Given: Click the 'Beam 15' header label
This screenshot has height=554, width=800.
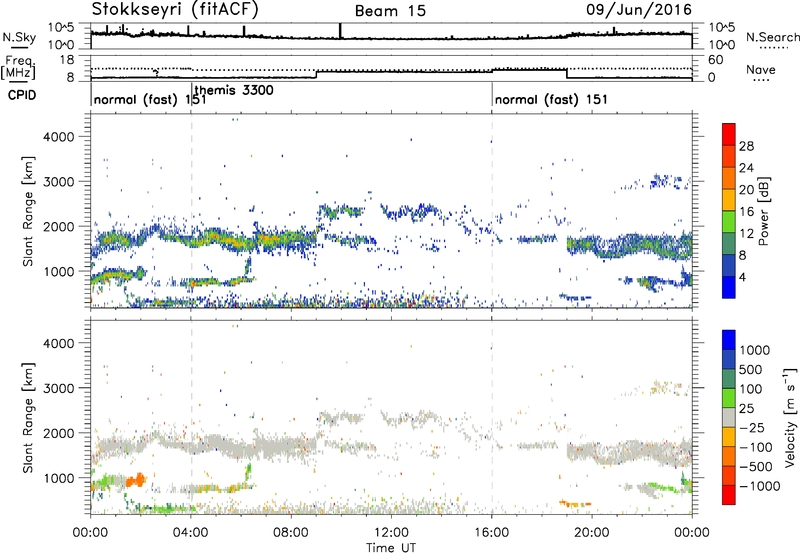Looking at the screenshot, I should click(390, 11).
